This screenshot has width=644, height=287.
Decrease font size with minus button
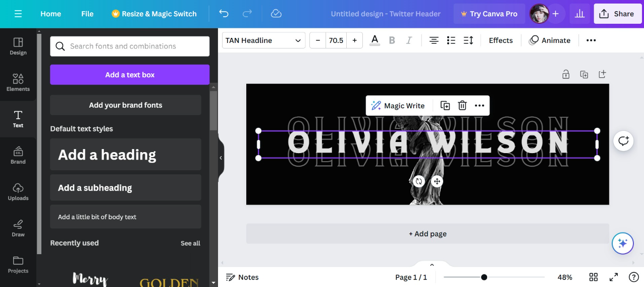[x=318, y=40]
